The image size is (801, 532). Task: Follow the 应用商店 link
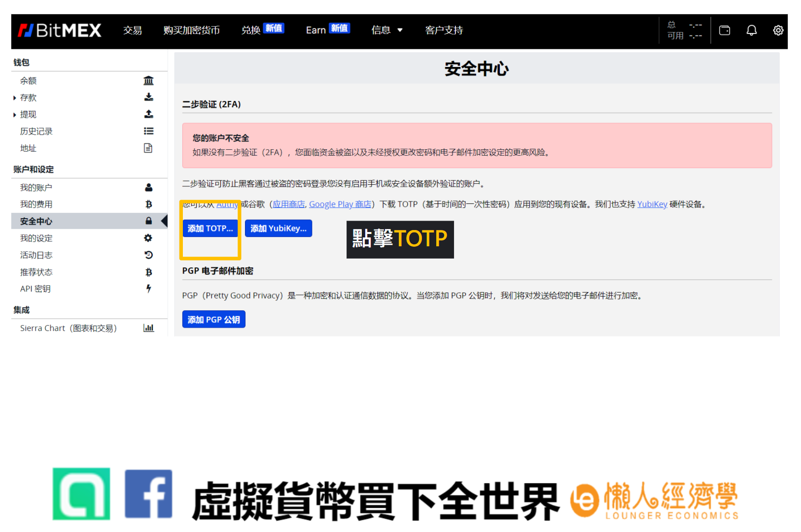(x=289, y=204)
